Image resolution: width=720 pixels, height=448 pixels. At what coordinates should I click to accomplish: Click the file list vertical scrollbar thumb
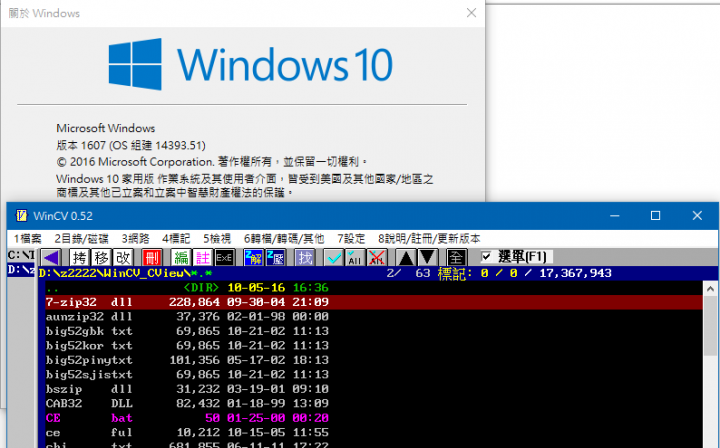(x=710, y=326)
